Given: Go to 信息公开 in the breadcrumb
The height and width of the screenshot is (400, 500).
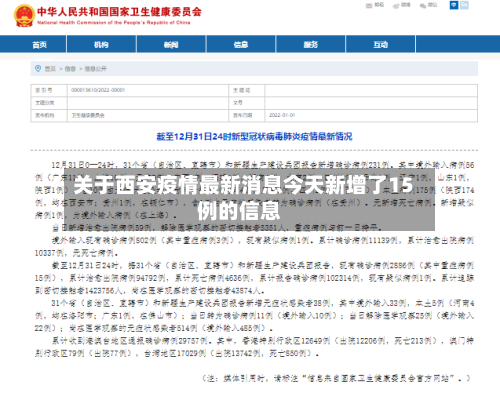Looking at the screenshot, I should coord(95,69).
